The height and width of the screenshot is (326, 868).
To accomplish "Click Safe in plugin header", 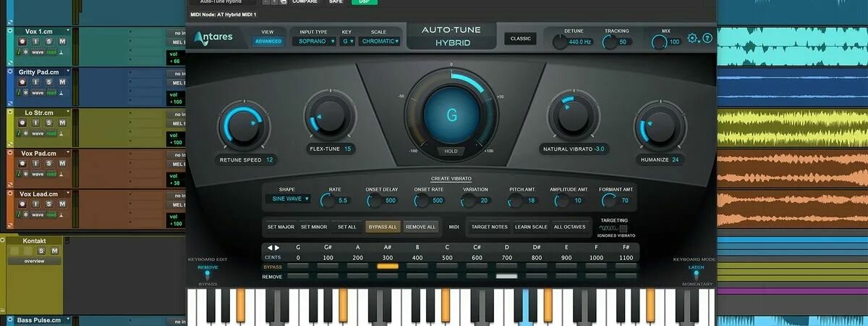I will click(x=336, y=1).
